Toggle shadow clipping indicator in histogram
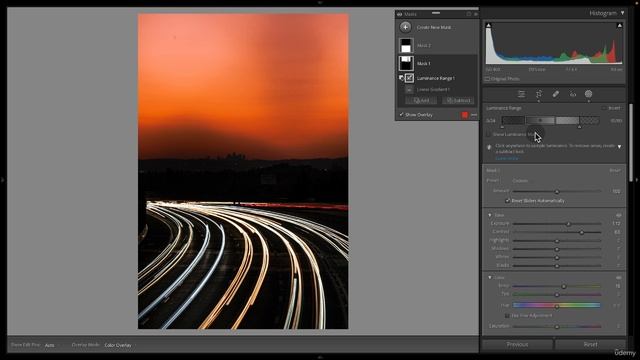Viewport: 640px width, 360px height. coord(488,25)
